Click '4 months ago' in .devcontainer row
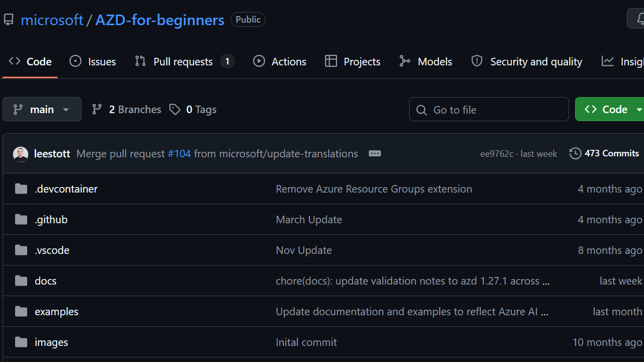644x362 pixels. coord(610,189)
